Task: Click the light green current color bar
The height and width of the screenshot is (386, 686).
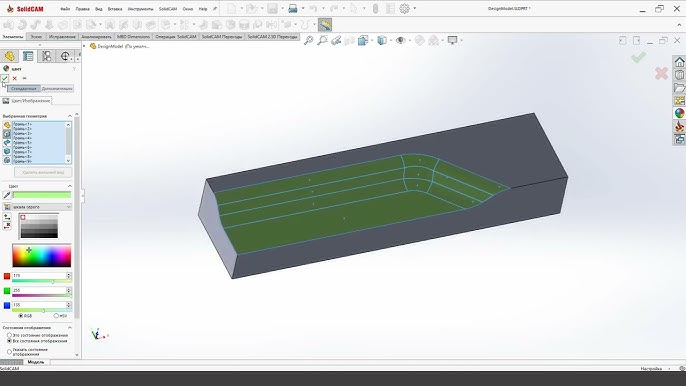Action: [x=42, y=195]
